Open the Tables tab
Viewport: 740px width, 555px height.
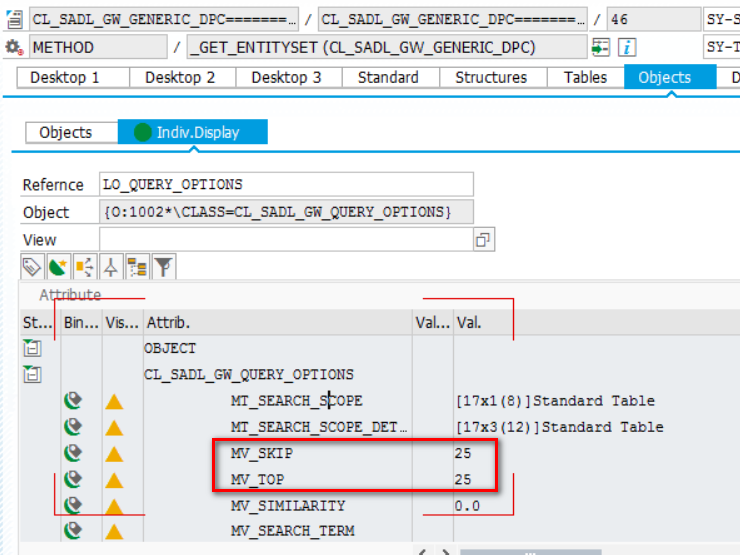point(585,77)
